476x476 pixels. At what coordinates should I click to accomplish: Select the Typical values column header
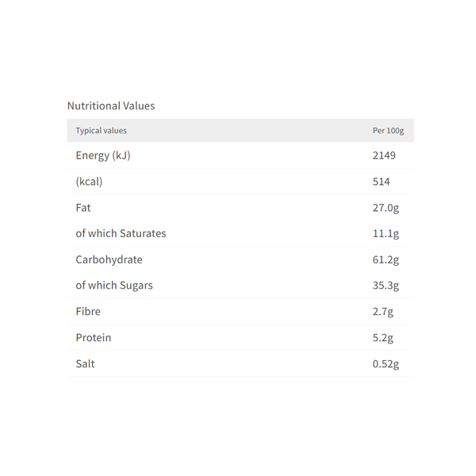(x=101, y=131)
